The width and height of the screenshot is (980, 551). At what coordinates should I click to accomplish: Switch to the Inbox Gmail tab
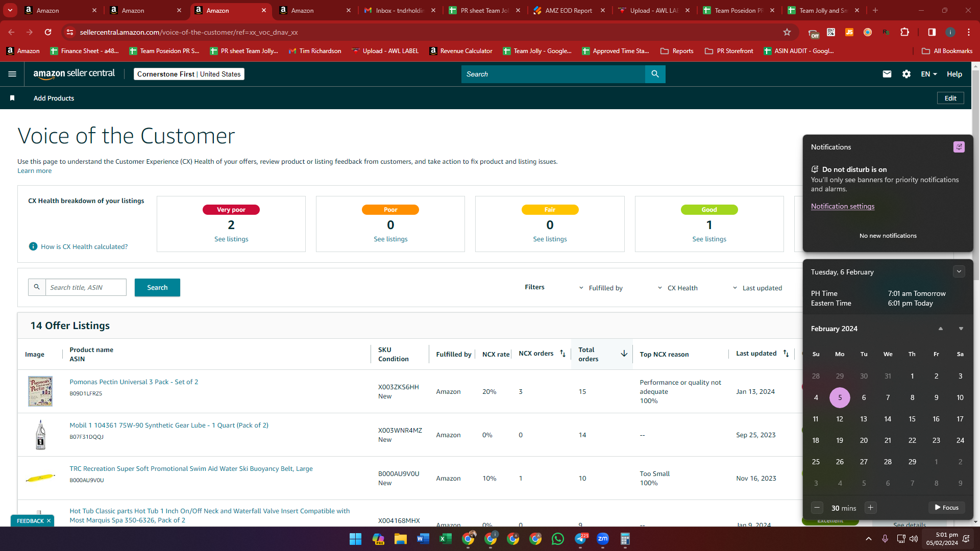pyautogui.click(x=400, y=10)
